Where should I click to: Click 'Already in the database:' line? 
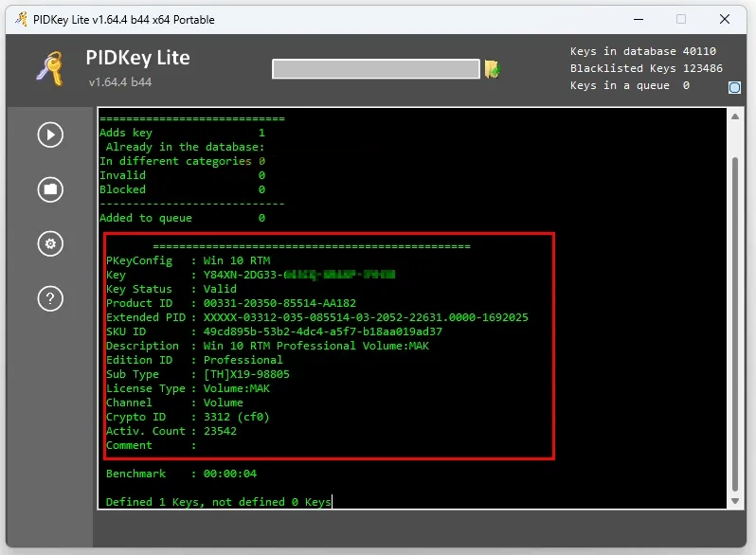[x=185, y=147]
